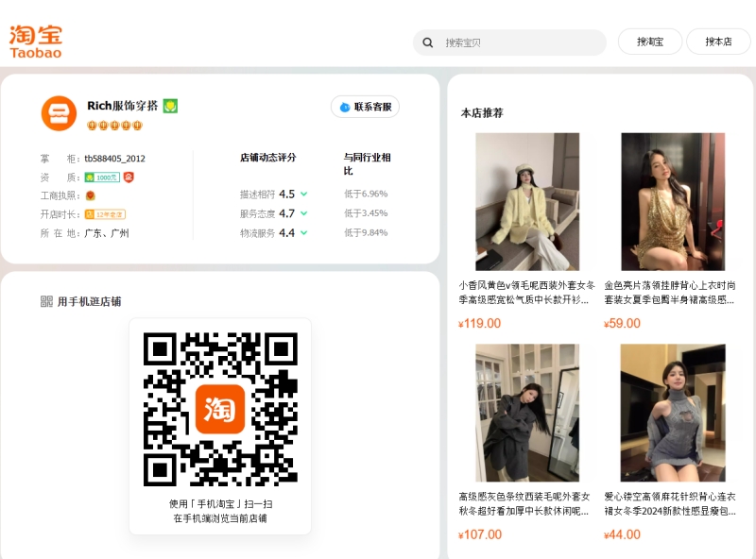Select location text 广东、广州
The height and width of the screenshot is (559, 756).
click(x=107, y=233)
